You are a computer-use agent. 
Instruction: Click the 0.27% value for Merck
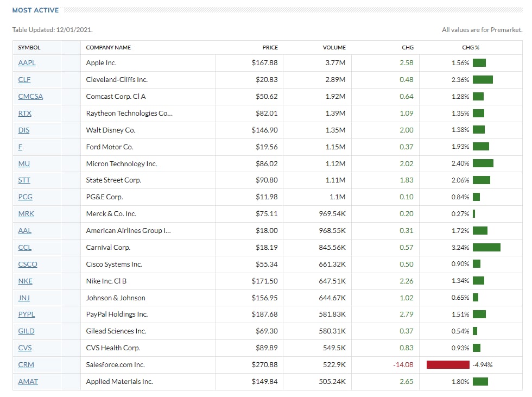[460, 214]
